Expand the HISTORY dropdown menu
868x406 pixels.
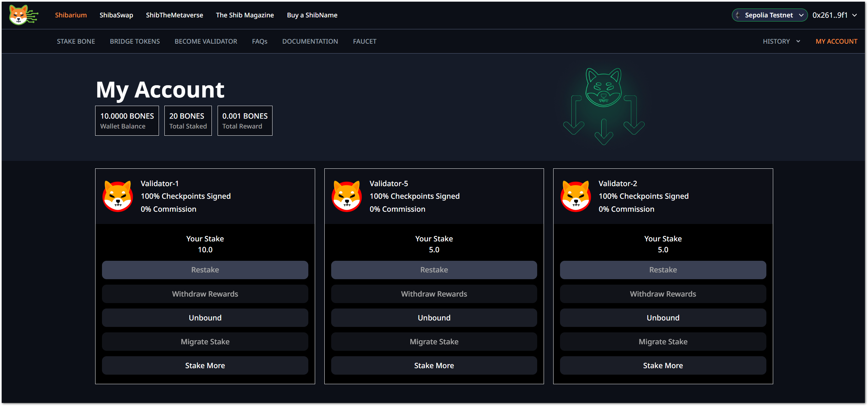(x=781, y=41)
